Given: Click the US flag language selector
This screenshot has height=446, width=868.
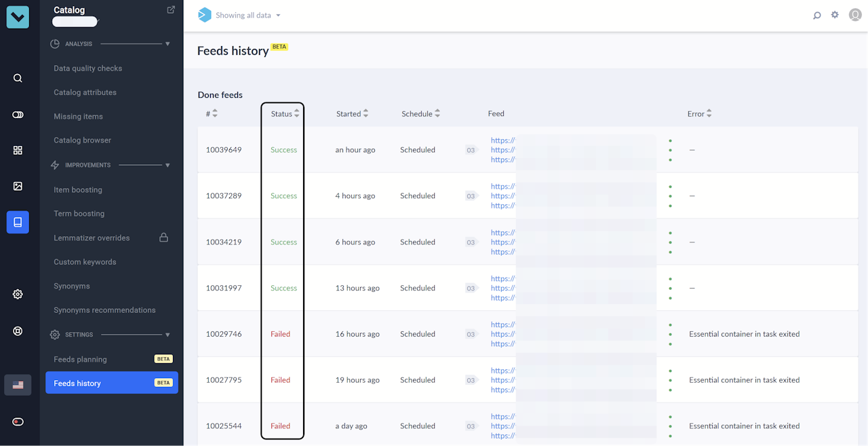Looking at the screenshot, I should 18,385.
